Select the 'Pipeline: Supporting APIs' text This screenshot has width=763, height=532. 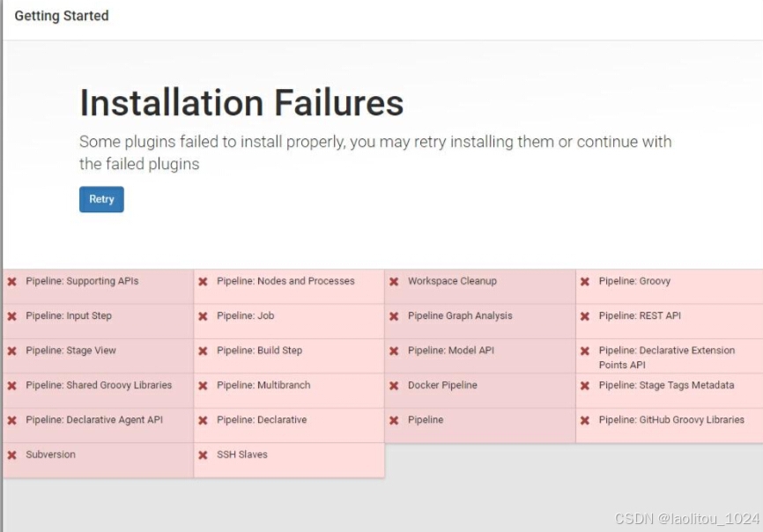pos(82,281)
